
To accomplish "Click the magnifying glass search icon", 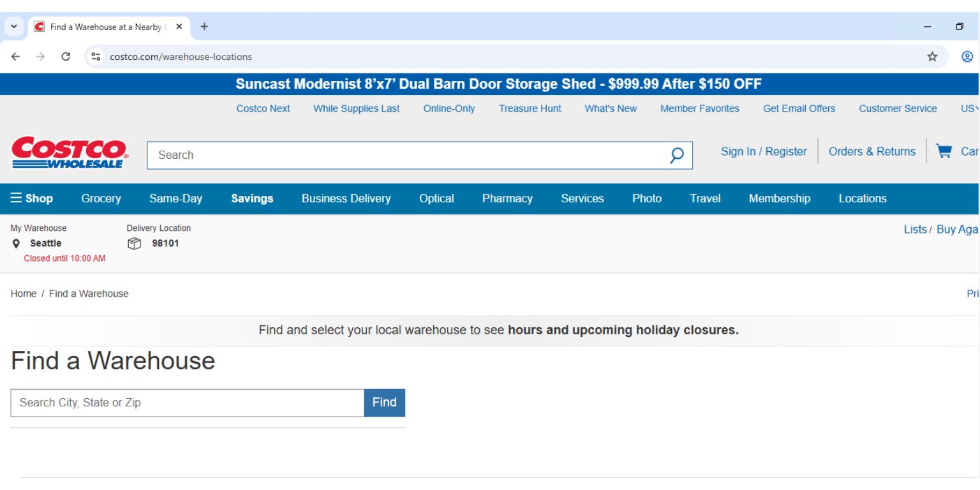I will coord(677,155).
